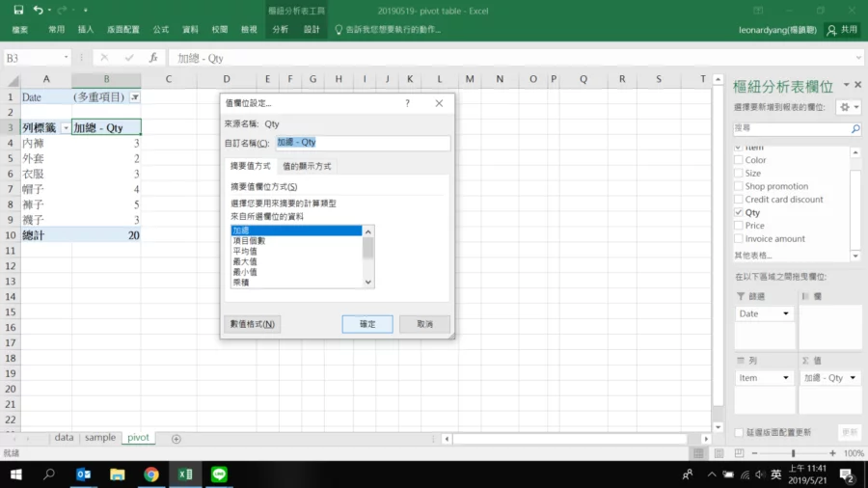Enable the 延遲版面配置更新 checkbox
868x488 pixels.
coord(739,432)
